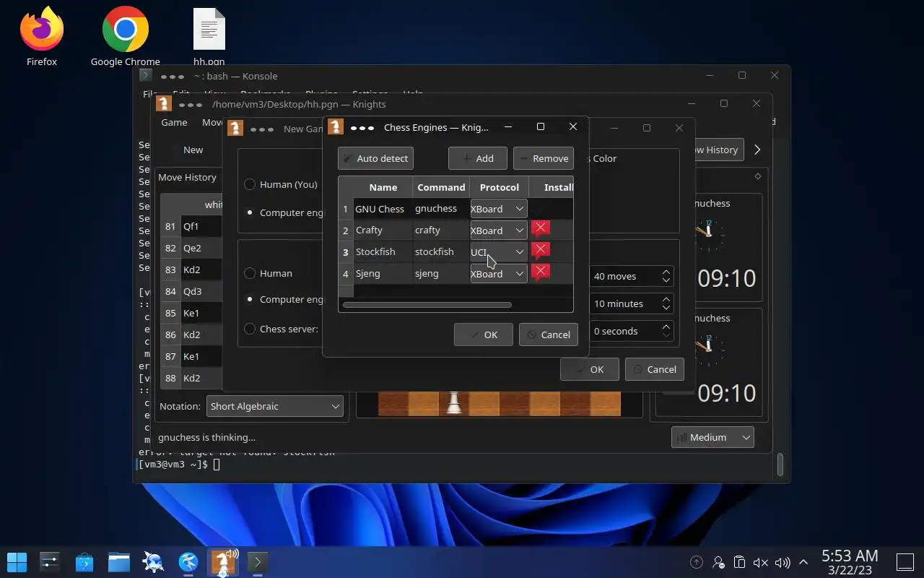This screenshot has height=578, width=924.
Task: Click OK in New Game dialog
Action: 590,369
